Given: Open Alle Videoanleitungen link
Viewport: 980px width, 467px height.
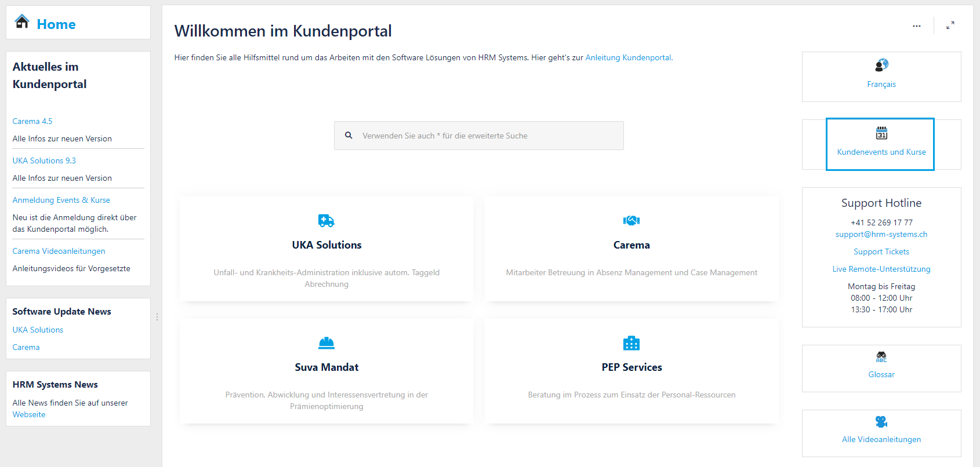Looking at the screenshot, I should click(881, 440).
